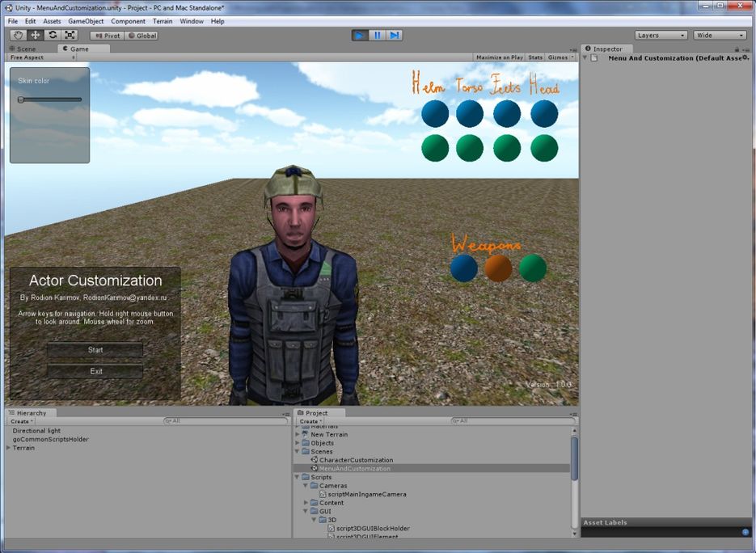756x553 pixels.
Task: Open the File menu
Action: click(13, 21)
